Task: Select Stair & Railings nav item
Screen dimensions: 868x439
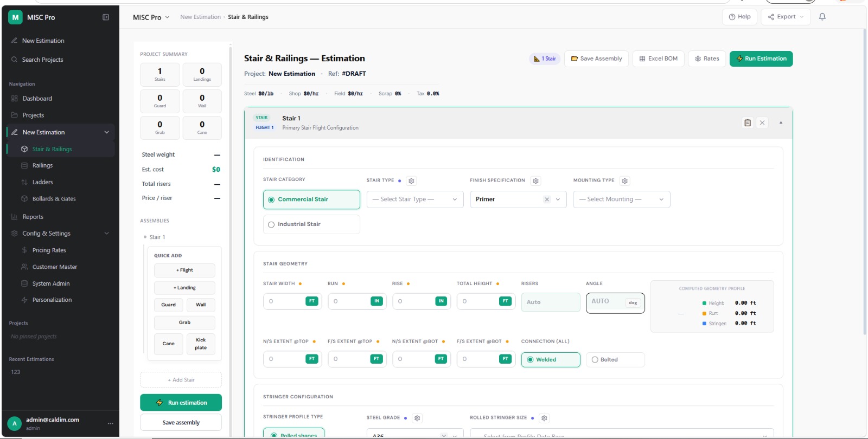Action: coord(61,149)
